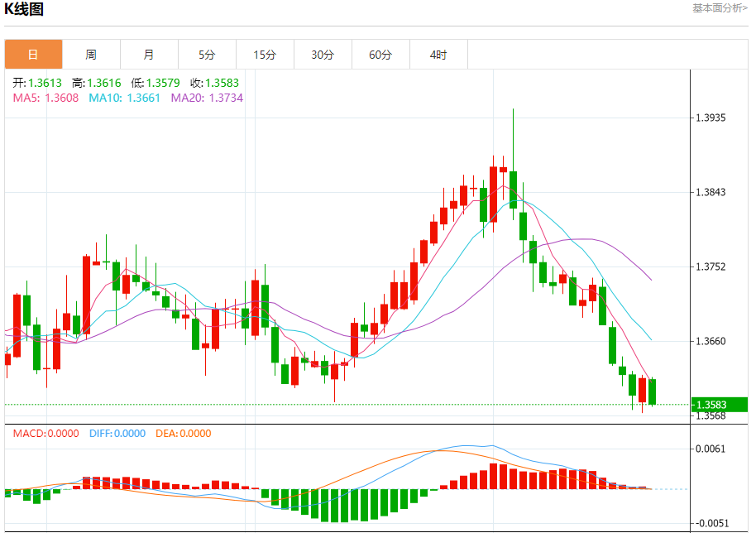Click the MA10: 1.3661 legend value
Image resolution: width=756 pixels, height=533 pixels.
coord(124,98)
